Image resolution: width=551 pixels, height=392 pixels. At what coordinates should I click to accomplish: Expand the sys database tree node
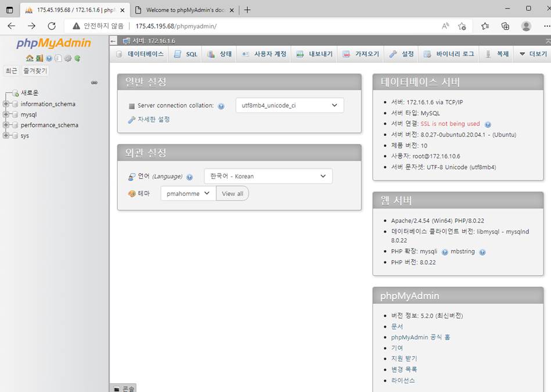[6, 135]
